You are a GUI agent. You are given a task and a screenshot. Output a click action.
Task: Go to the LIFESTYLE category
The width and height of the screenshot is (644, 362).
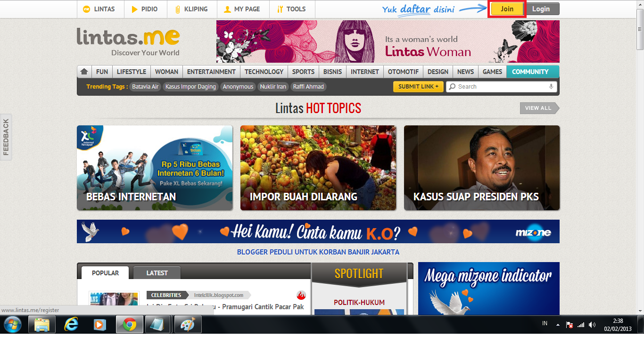point(132,72)
